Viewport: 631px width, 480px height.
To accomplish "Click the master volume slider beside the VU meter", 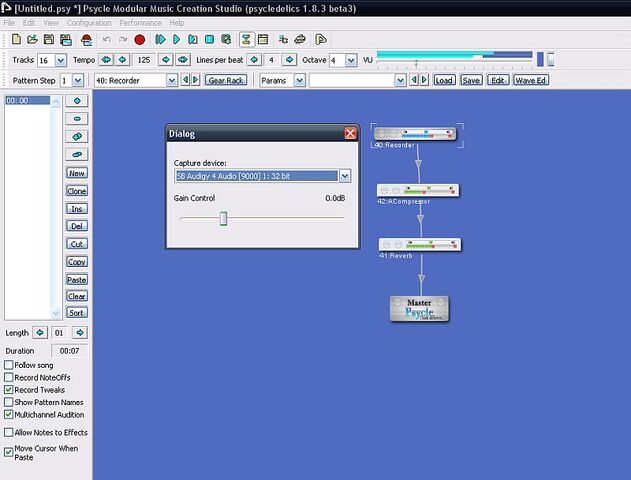I will (551, 59).
